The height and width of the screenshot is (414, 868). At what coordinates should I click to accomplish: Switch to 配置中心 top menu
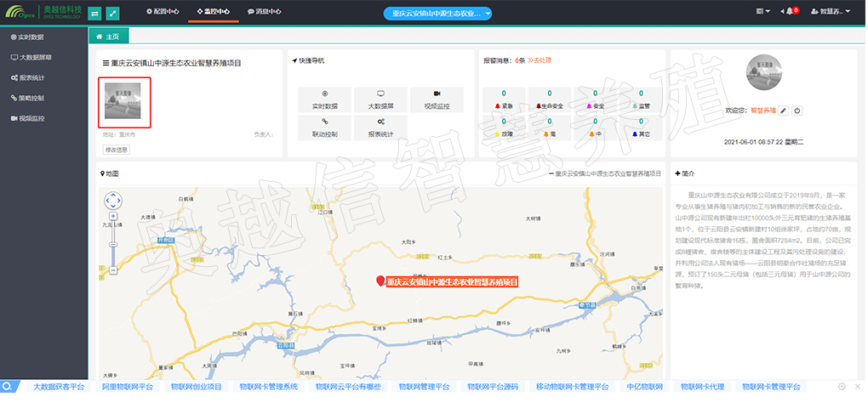pyautogui.click(x=163, y=12)
